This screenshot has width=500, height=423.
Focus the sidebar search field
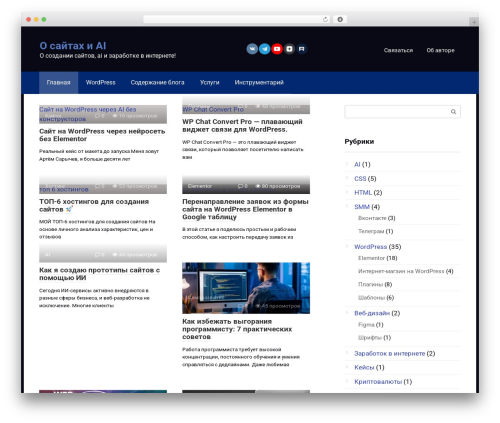pyautogui.click(x=403, y=112)
